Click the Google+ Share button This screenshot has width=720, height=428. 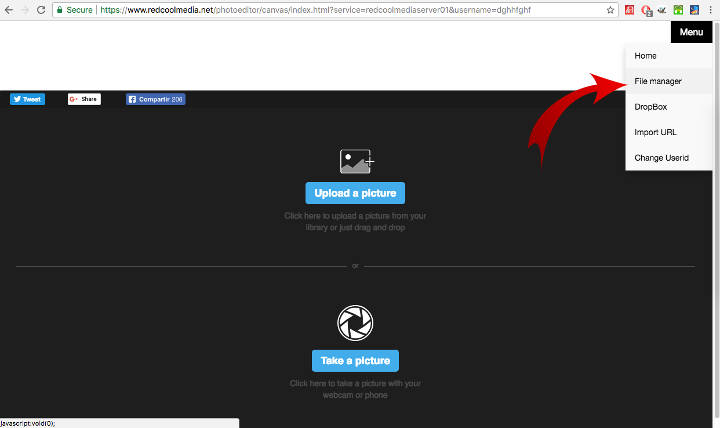pos(84,99)
